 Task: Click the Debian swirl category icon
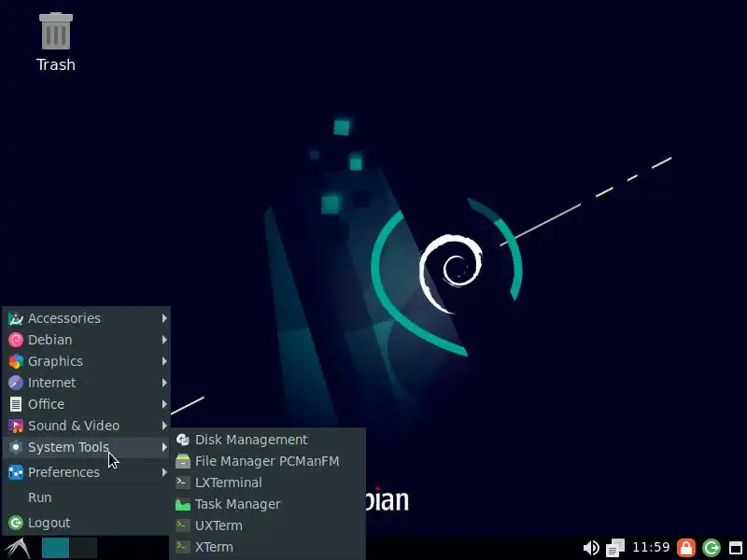click(x=16, y=340)
